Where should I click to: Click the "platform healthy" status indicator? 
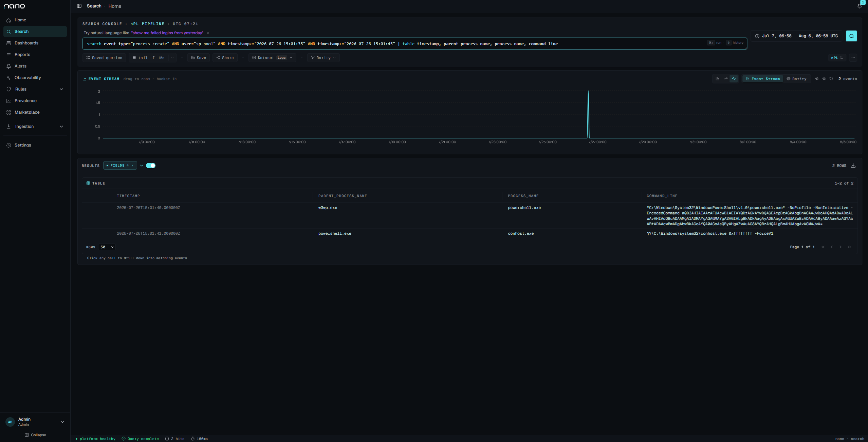tap(95, 439)
